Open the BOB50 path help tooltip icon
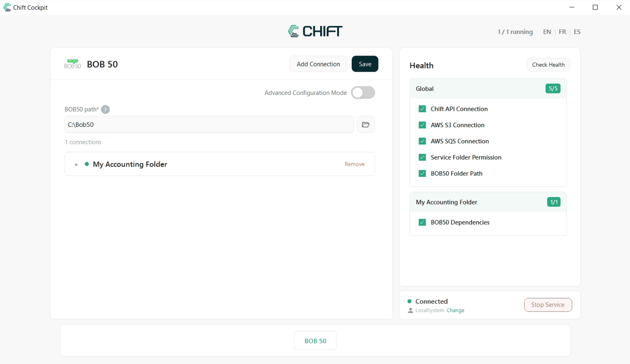Screen dimensions: 630x364 pos(105,110)
